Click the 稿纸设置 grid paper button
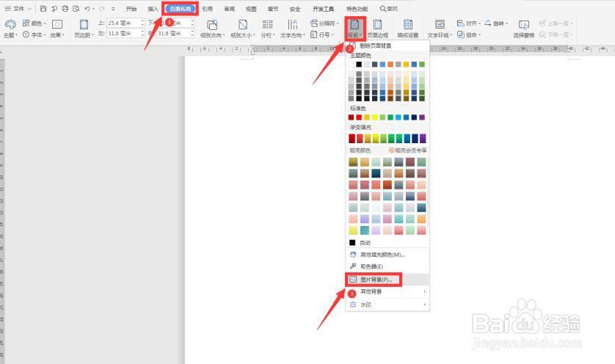The width and height of the screenshot is (615, 364). click(x=408, y=29)
